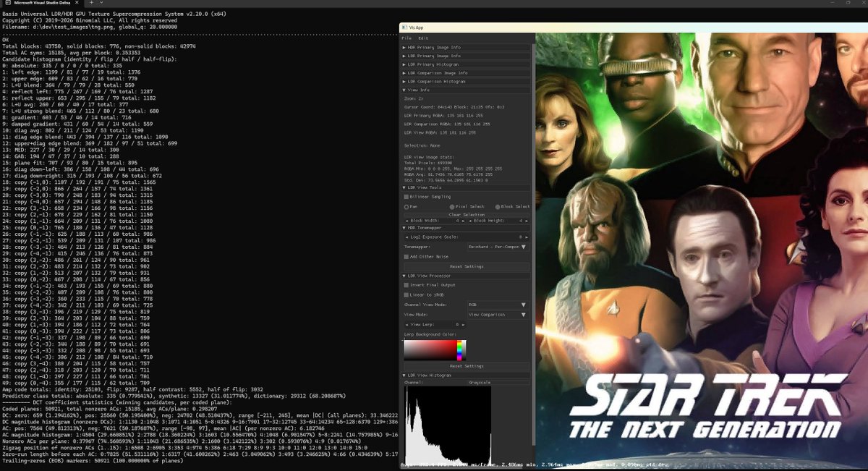Screen dimensions: 868x471
Task: Expand LDR Primary Image Info section
Action: pyautogui.click(x=467, y=56)
